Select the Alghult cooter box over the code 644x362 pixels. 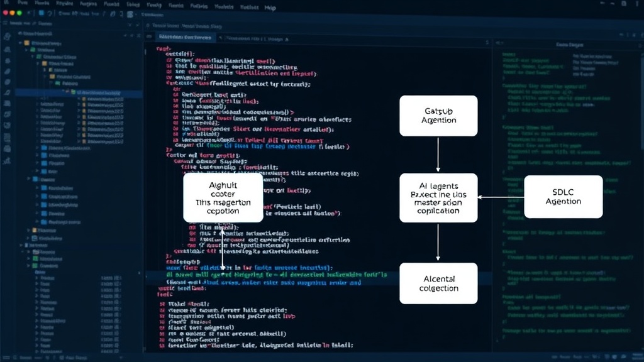[223, 198]
